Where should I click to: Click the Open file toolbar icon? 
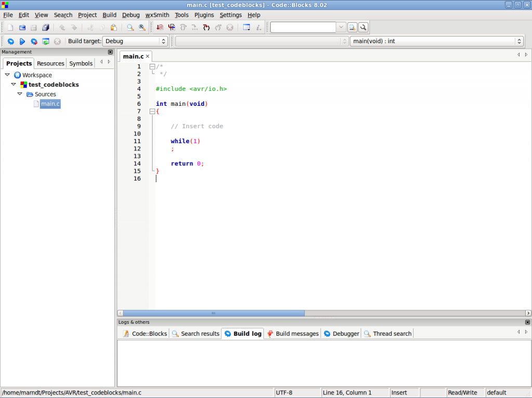tap(22, 28)
